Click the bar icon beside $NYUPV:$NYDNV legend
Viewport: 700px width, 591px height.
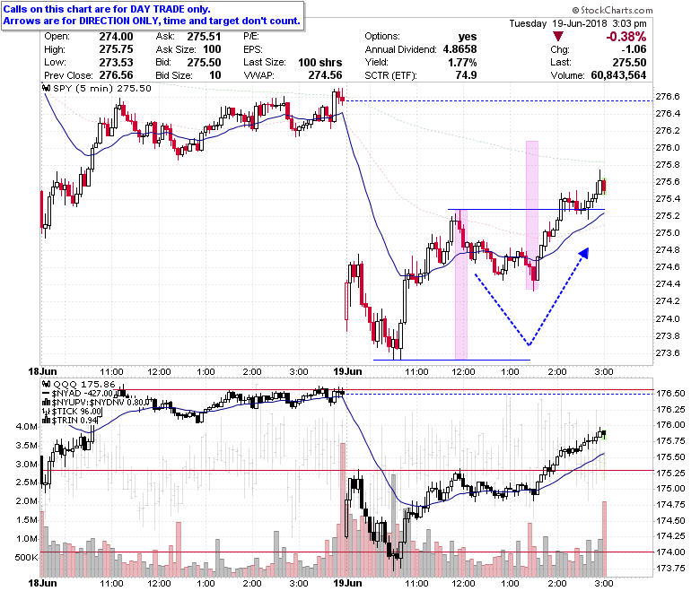47,403
